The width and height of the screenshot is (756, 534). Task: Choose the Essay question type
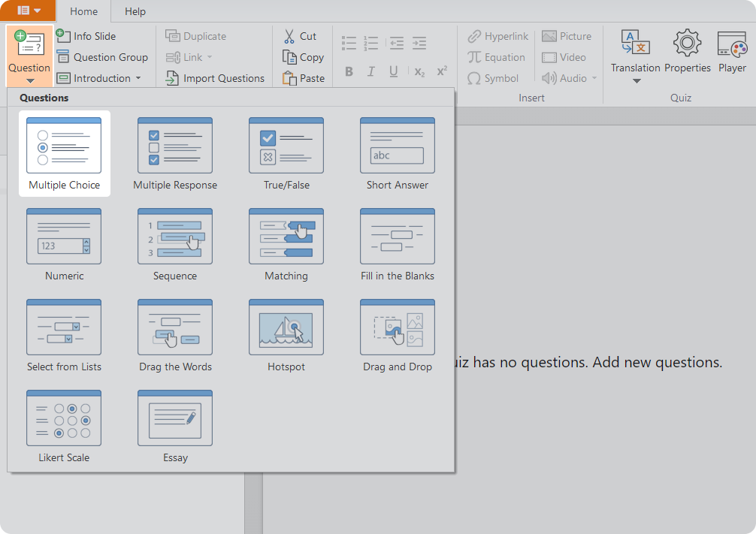[x=175, y=419]
